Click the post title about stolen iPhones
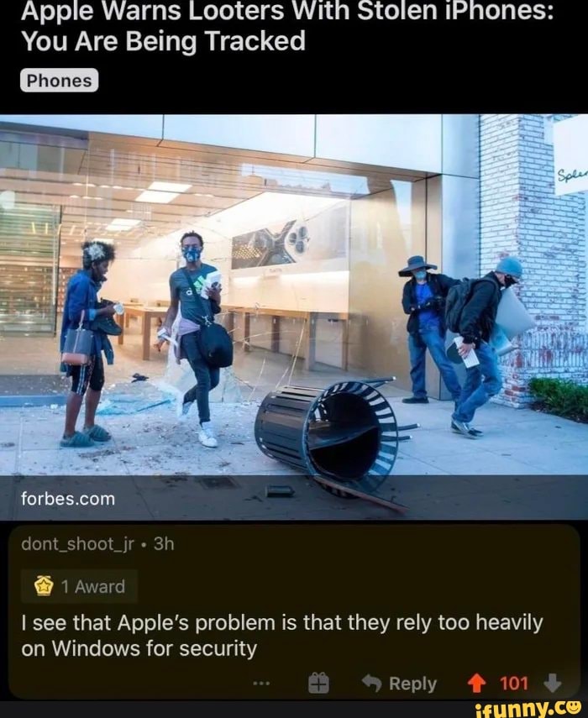This screenshot has width=588, height=718. [x=287, y=26]
